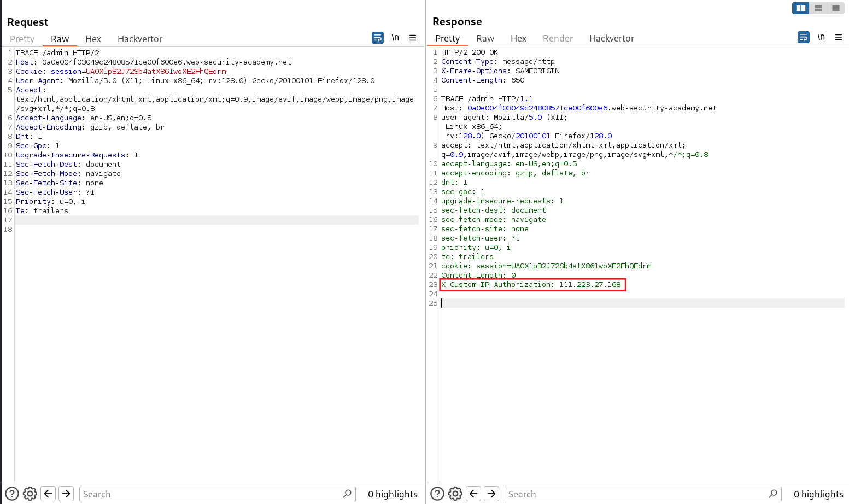
Task: Go to previous match in Request search
Action: click(48, 494)
